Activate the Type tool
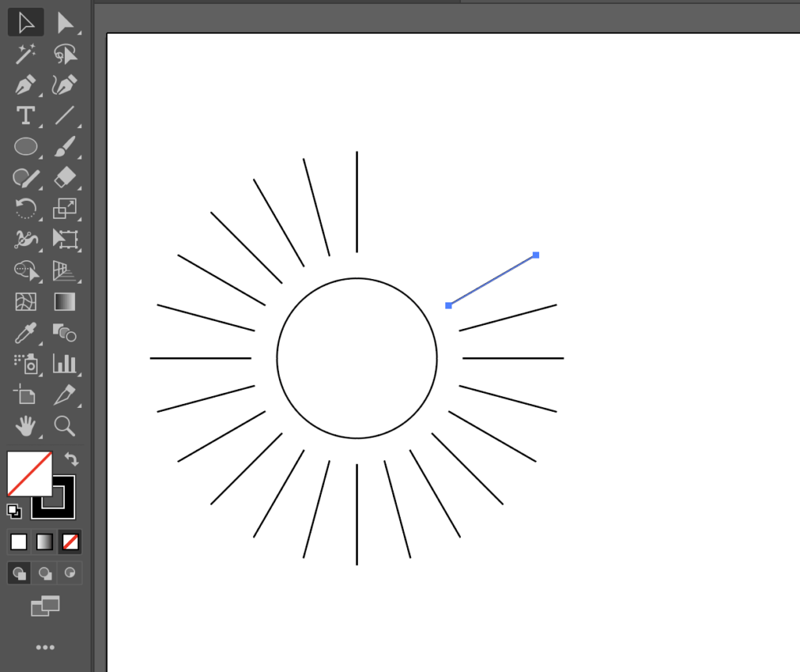This screenshot has width=800, height=672. coord(26,116)
